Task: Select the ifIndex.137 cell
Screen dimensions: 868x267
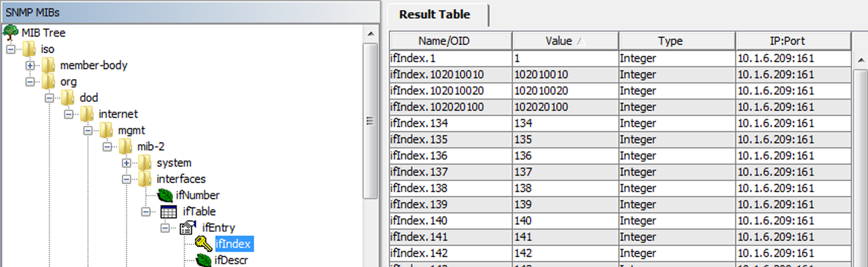Action: (x=450, y=172)
